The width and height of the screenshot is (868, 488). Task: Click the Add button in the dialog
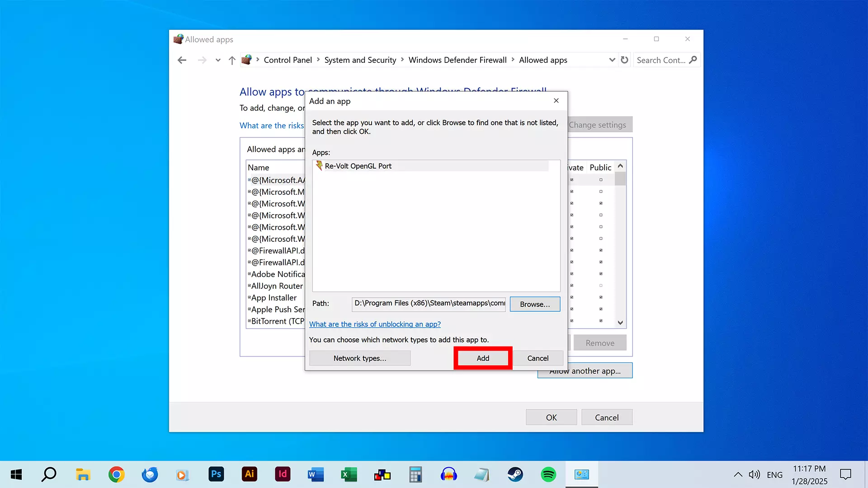click(x=482, y=358)
